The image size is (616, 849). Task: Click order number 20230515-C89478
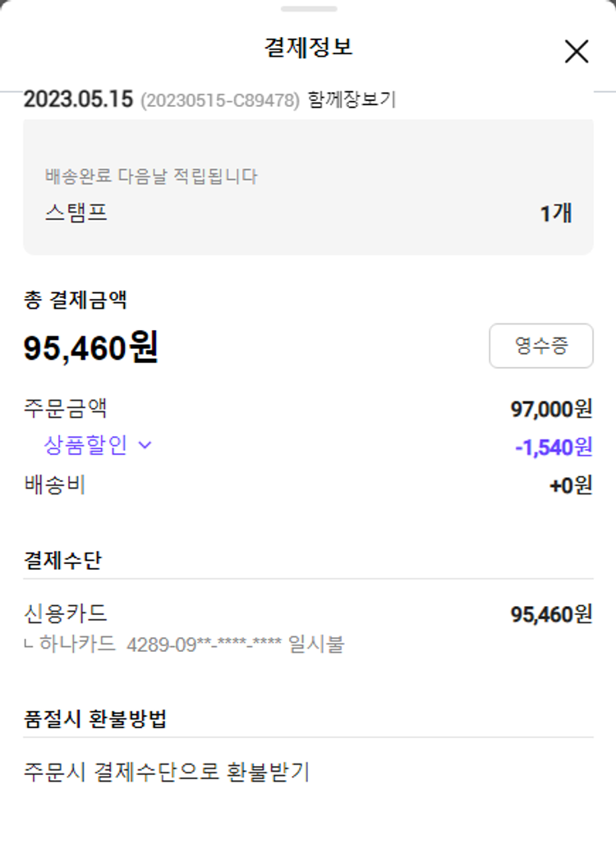coord(219,101)
